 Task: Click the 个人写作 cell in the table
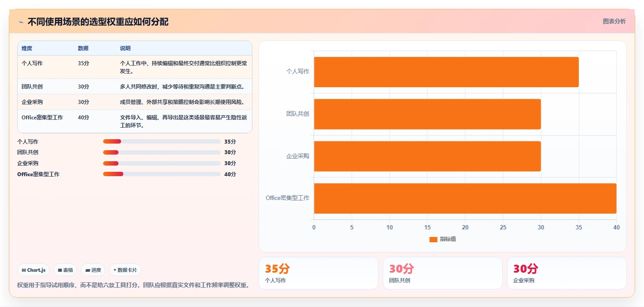[32, 63]
